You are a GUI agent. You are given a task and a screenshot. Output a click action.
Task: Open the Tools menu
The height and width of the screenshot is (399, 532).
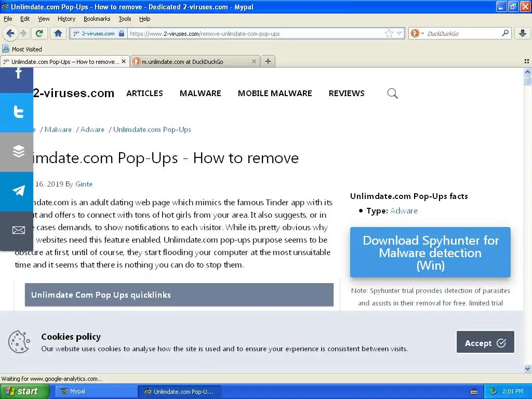coord(125,19)
